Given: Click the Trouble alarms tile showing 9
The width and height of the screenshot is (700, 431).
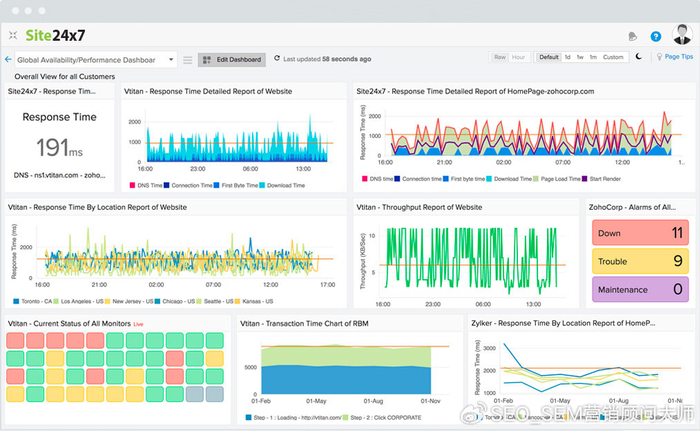Looking at the screenshot, I should point(640,261).
